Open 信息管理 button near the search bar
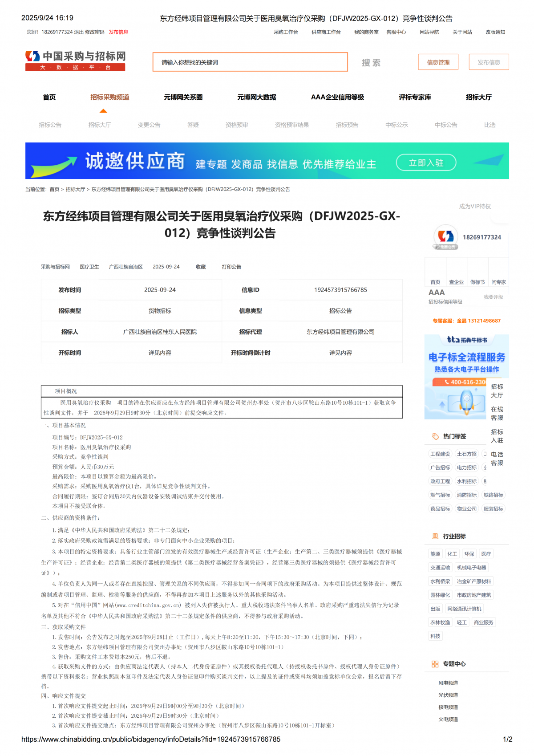The image size is (534, 756). 438,62
